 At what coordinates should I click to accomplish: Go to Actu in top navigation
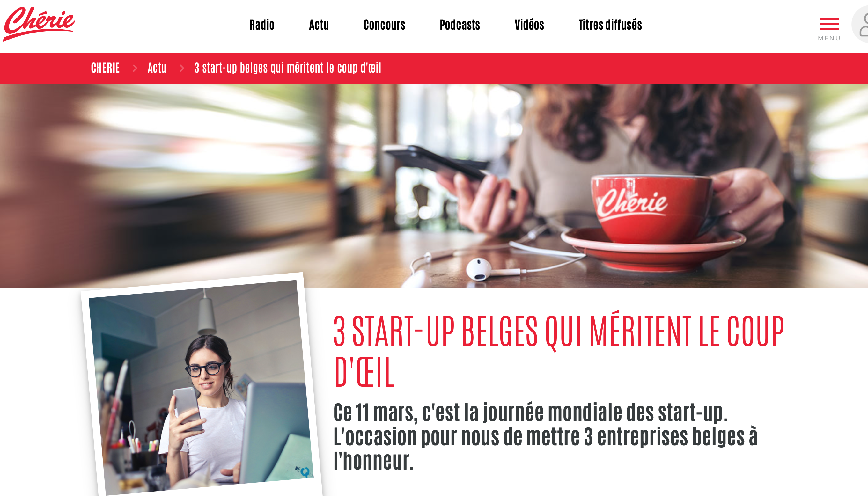pos(319,25)
